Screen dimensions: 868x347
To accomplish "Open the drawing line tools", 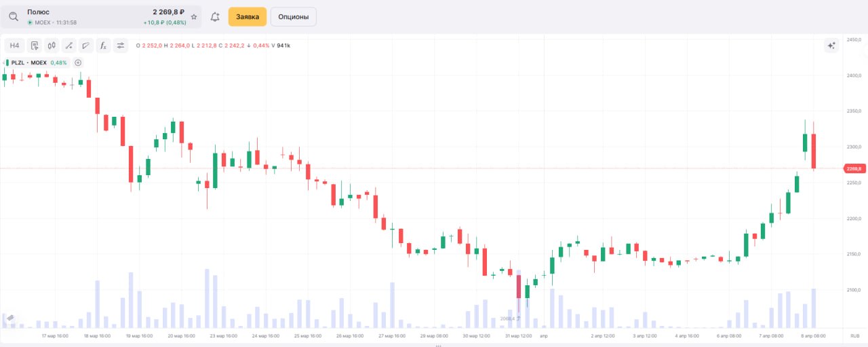I will [x=68, y=45].
